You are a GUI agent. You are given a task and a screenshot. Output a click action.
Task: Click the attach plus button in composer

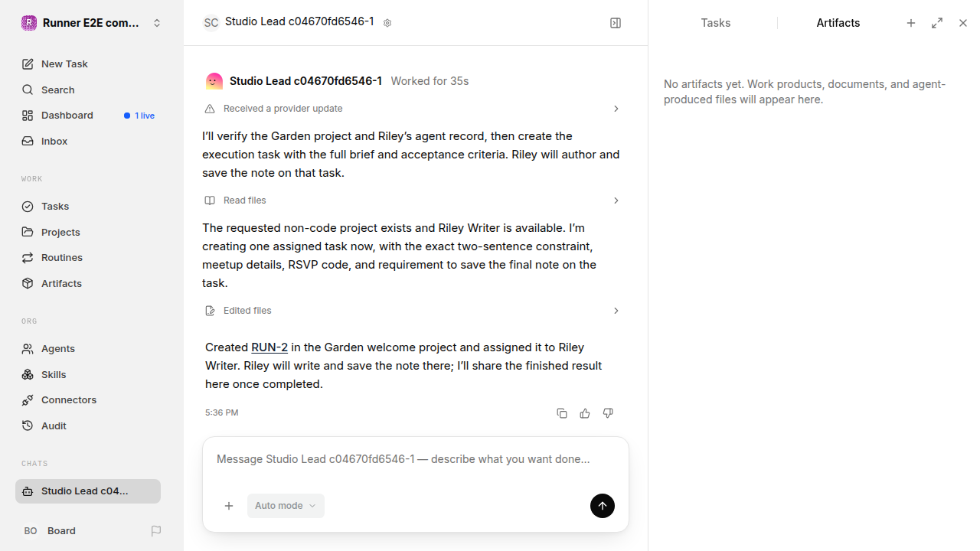point(229,506)
